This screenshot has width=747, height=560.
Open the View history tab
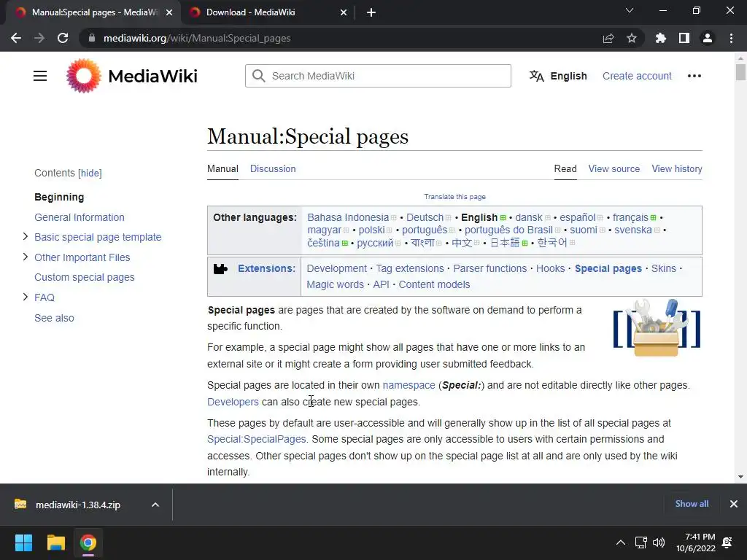[x=676, y=168]
